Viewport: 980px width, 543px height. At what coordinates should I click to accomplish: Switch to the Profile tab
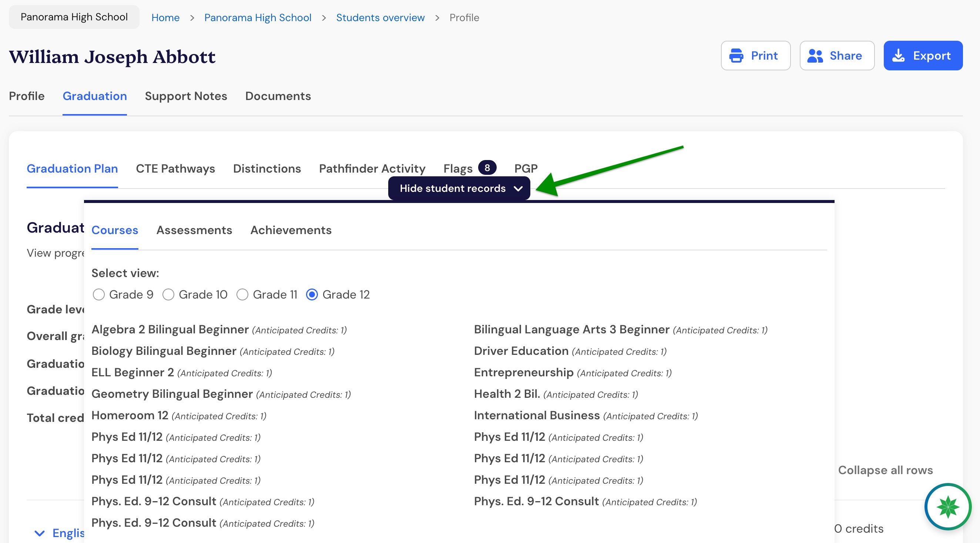tap(27, 96)
